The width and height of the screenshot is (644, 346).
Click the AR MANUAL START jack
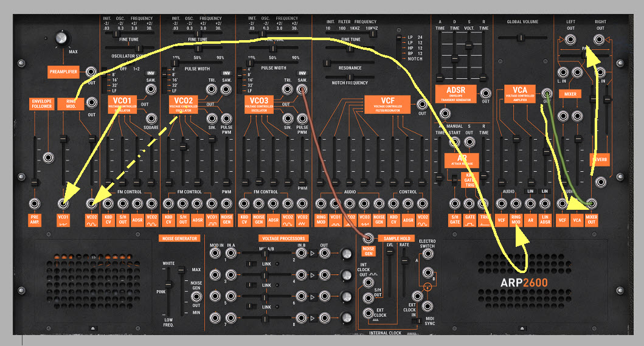click(454, 142)
